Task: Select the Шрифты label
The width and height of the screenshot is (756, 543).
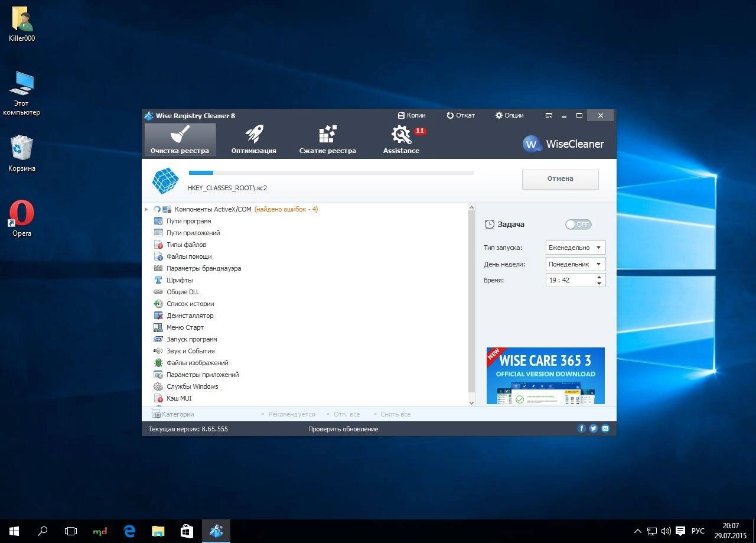Action: point(180,280)
